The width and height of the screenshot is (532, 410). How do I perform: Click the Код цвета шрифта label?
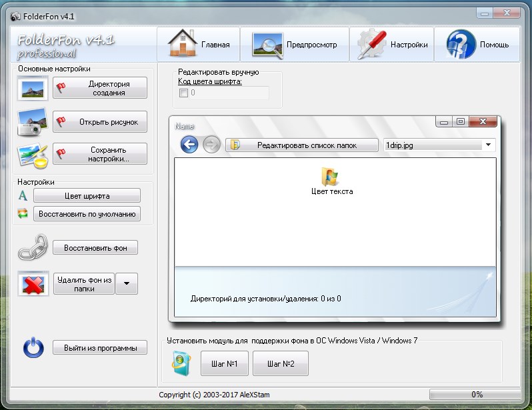[210, 81]
